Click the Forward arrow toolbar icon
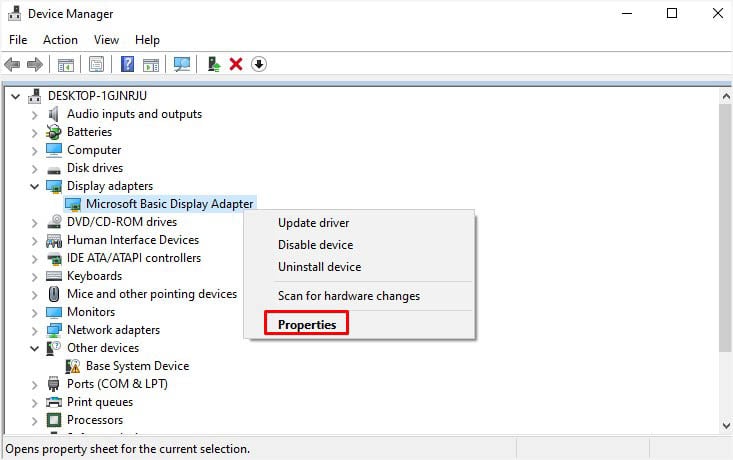Image resolution: width=733 pixels, height=460 pixels. [35, 64]
